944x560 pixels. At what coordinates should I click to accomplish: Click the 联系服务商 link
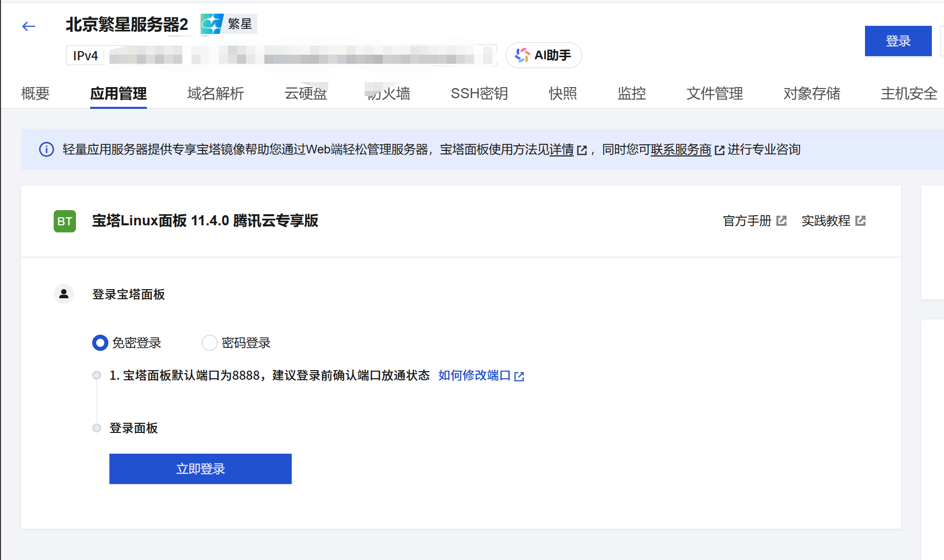click(x=681, y=149)
